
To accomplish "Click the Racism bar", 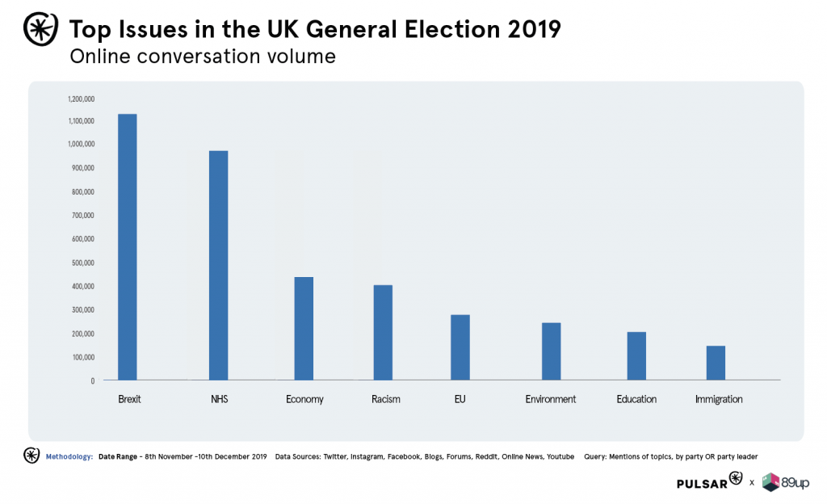I will (383, 333).
